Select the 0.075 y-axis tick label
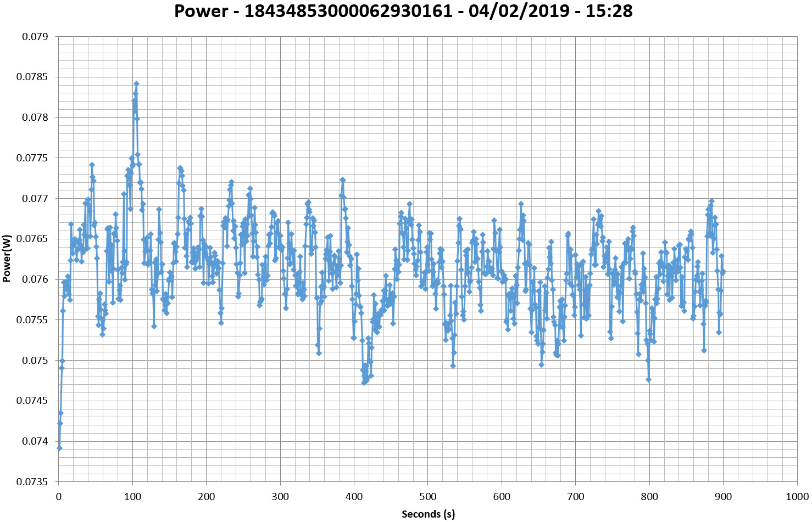 (x=35, y=361)
